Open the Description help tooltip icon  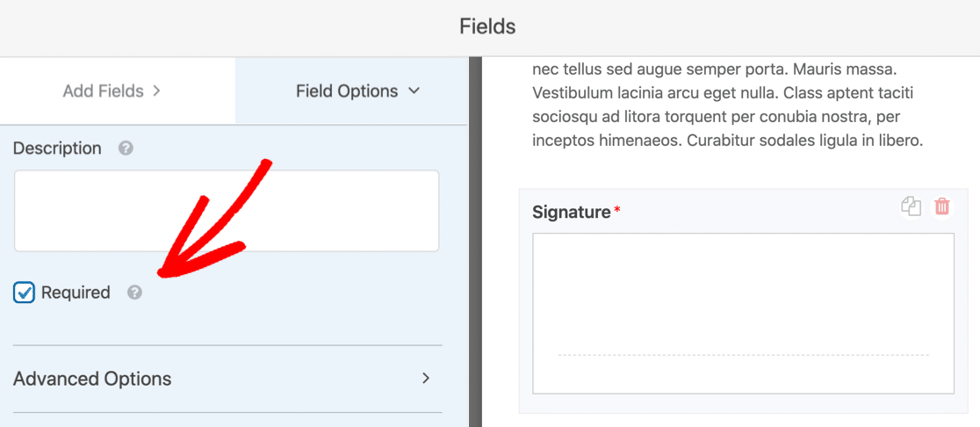(x=126, y=148)
